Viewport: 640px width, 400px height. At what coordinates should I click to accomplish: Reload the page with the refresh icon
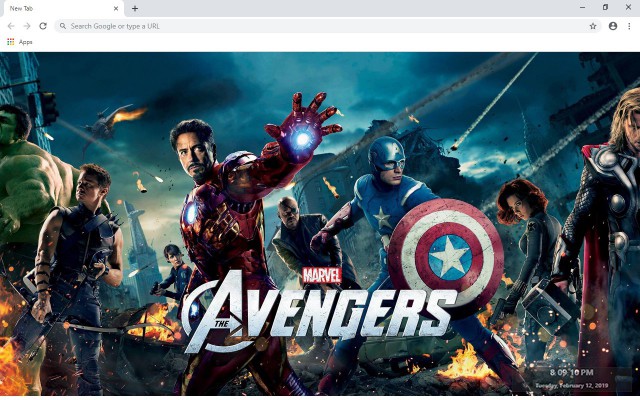tap(43, 26)
